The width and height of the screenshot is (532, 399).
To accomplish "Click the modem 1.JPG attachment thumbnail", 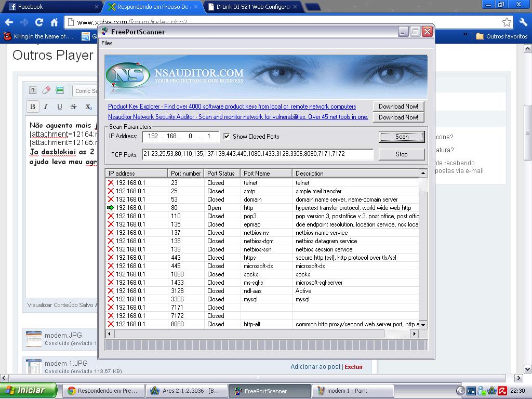I will 34,366.
